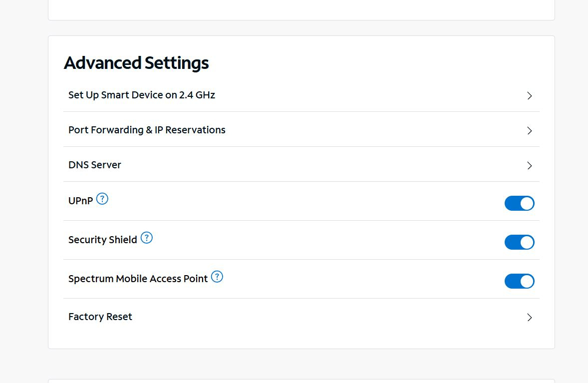Click the card below Advanced Settings panel
The height and width of the screenshot is (383, 588).
click(x=301, y=381)
